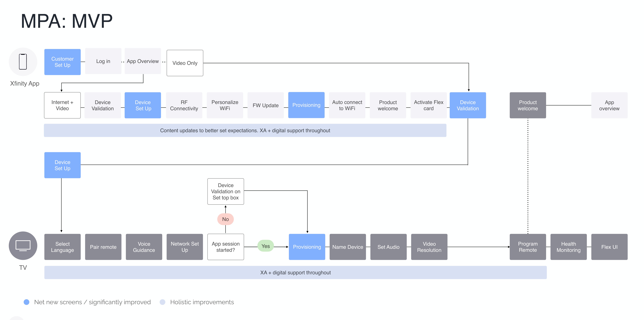Click the TV label under the monitor
This screenshot has width=644, height=320.
pyautogui.click(x=23, y=268)
